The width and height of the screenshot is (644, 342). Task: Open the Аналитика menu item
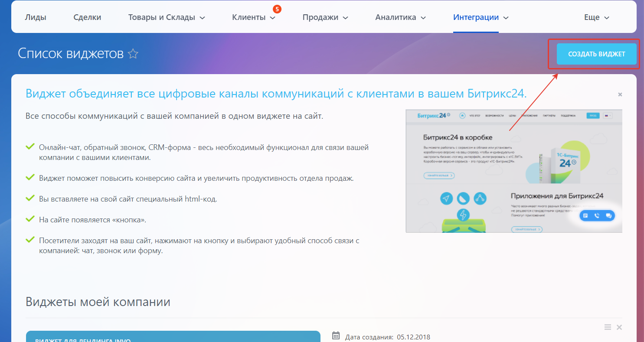[x=396, y=17]
